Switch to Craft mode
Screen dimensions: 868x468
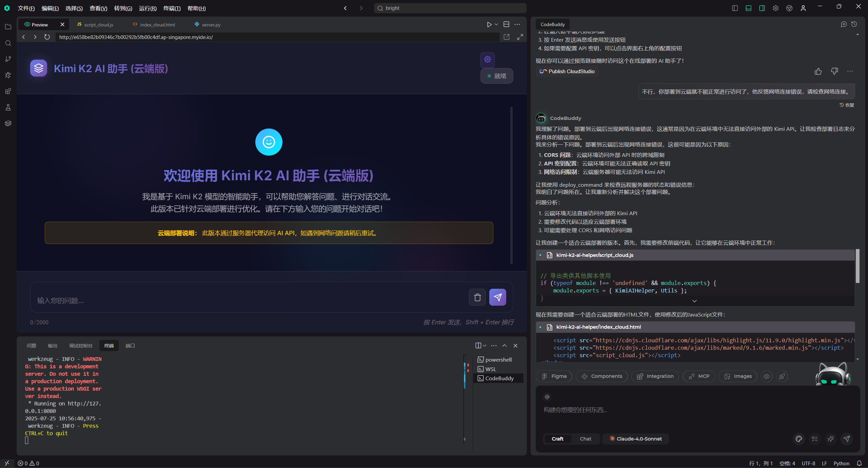557,439
